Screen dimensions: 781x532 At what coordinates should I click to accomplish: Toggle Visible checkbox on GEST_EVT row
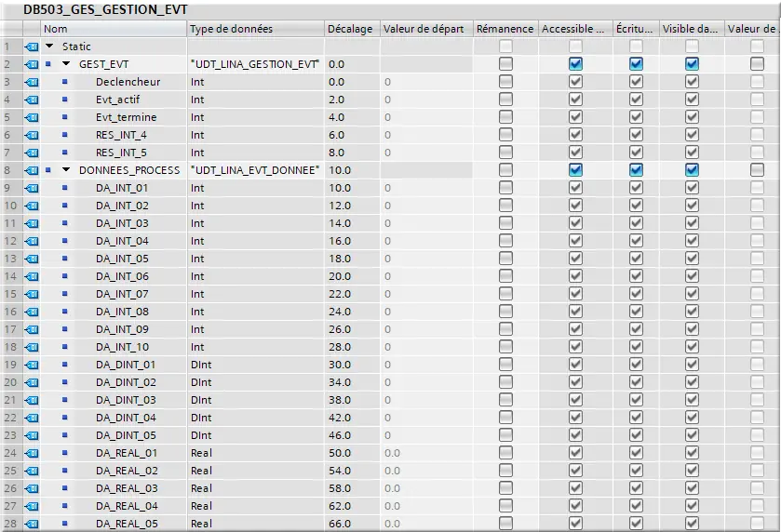pyautogui.click(x=692, y=63)
